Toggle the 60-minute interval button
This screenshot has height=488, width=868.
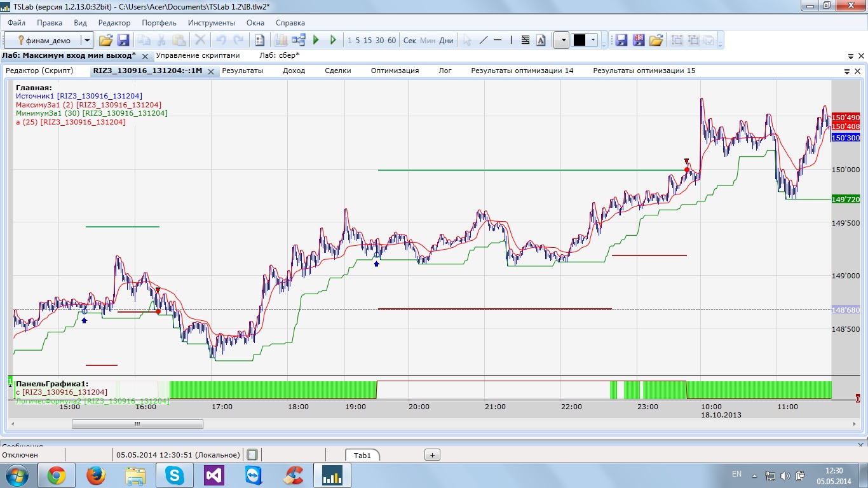pos(391,40)
